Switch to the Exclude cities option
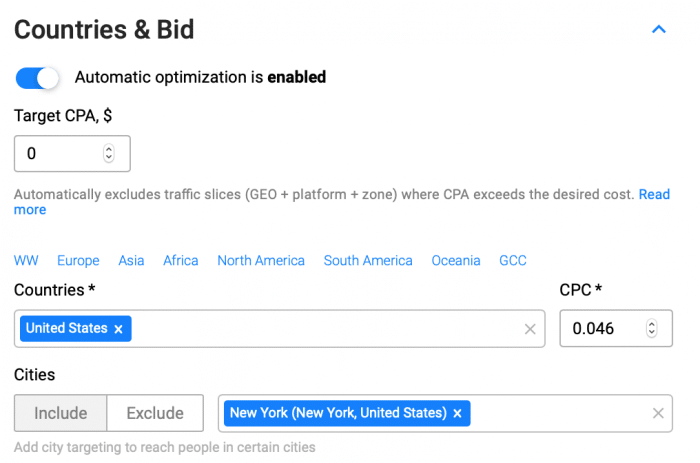This screenshot has height=463, width=700. point(155,413)
